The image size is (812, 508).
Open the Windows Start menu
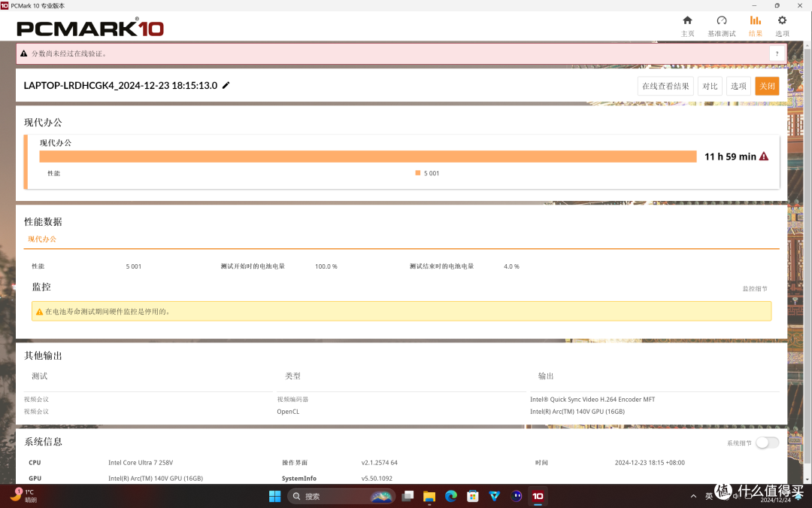(274, 496)
